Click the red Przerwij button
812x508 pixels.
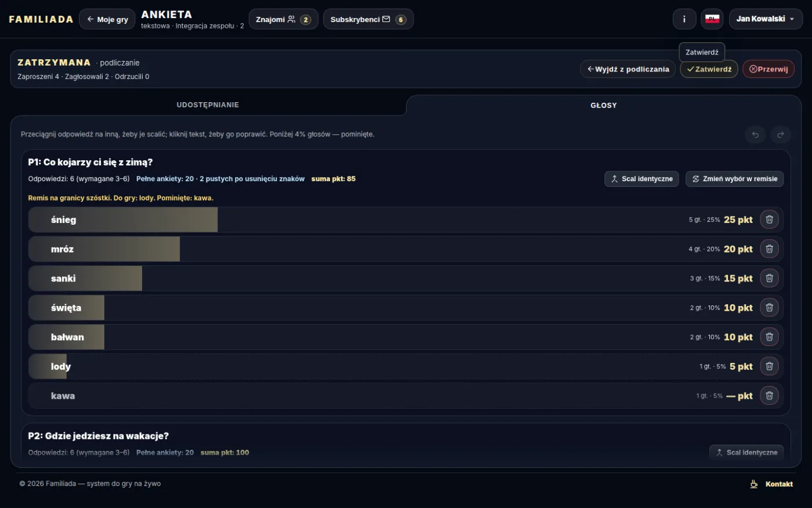(768, 69)
